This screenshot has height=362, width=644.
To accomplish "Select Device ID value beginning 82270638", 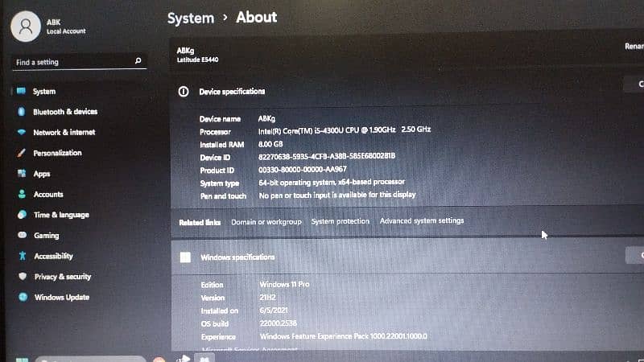I will point(327,156).
